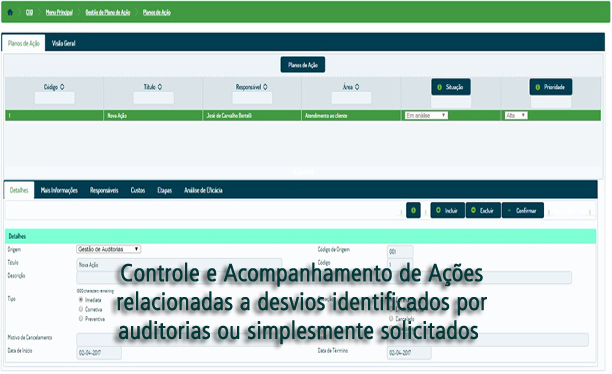Viewport: 612px width, 374px height.
Task: Open the Custos tab
Action: coord(138,190)
